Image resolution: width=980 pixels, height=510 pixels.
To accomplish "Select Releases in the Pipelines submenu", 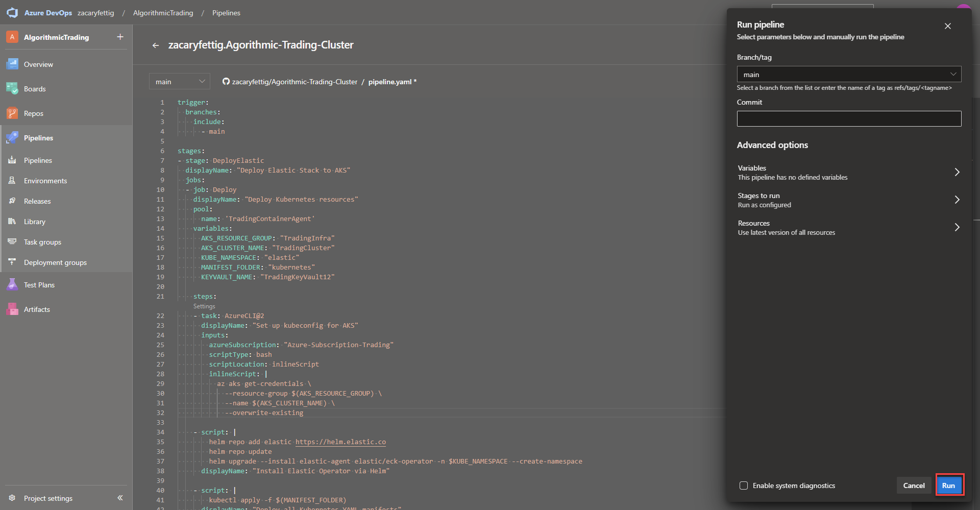I will tap(37, 201).
